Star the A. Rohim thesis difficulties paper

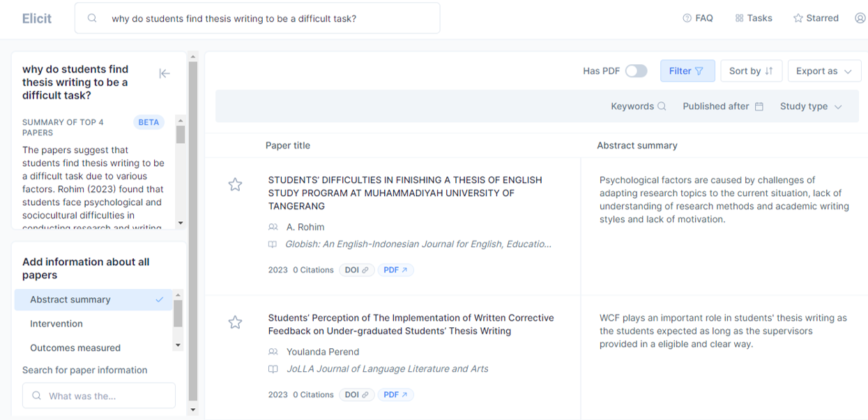[235, 184]
